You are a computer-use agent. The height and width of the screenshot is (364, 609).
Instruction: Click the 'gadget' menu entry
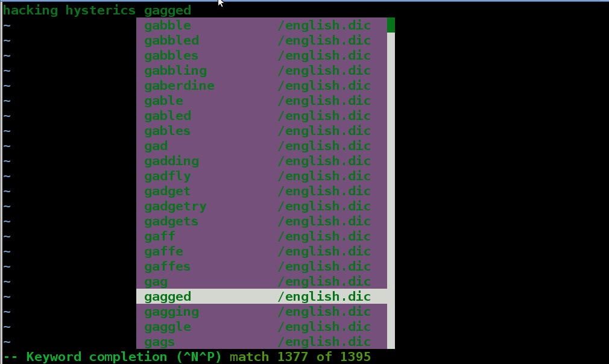click(x=262, y=191)
